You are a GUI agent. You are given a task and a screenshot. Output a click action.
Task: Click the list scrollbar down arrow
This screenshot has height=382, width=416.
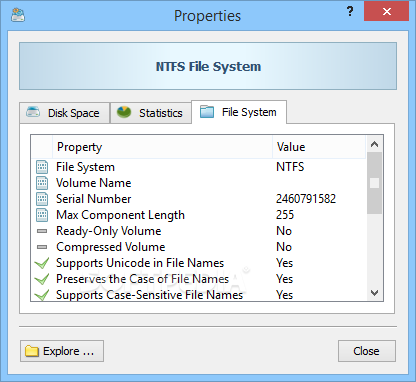click(x=374, y=293)
